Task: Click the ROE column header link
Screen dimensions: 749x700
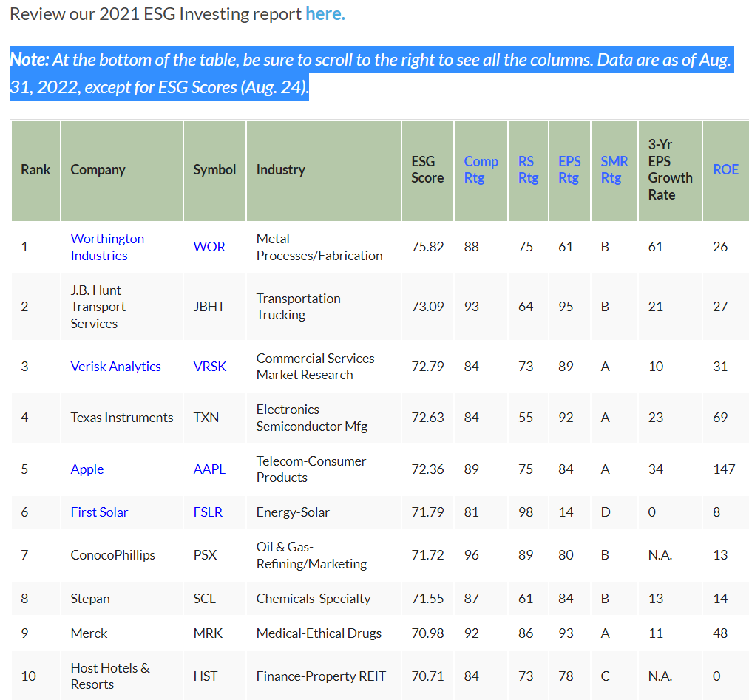Action: (725, 169)
